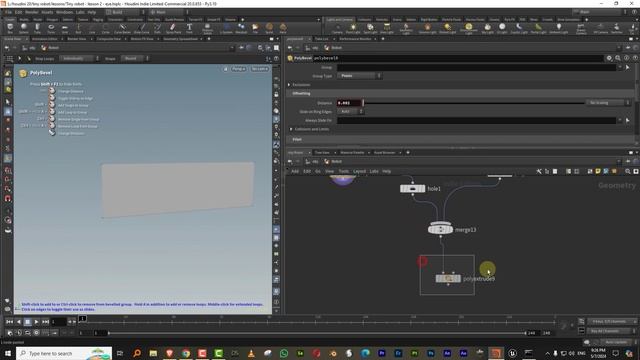Add an Ambient Light from the shelf
This screenshot has width=640, height=360.
coord(558,28)
